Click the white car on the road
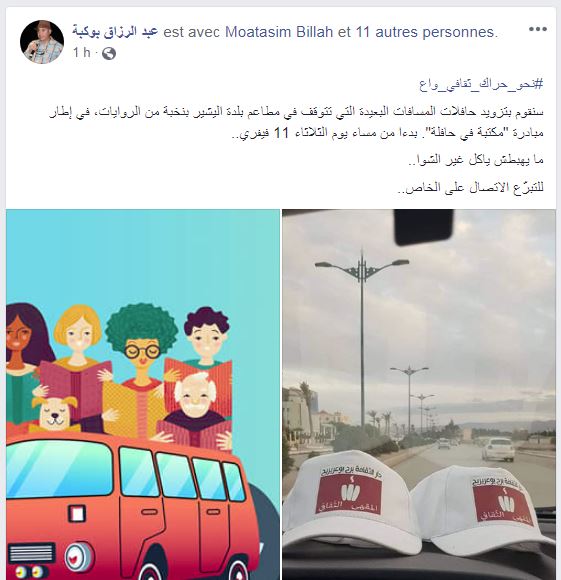Screen dimensions: 561x580 tap(498, 449)
